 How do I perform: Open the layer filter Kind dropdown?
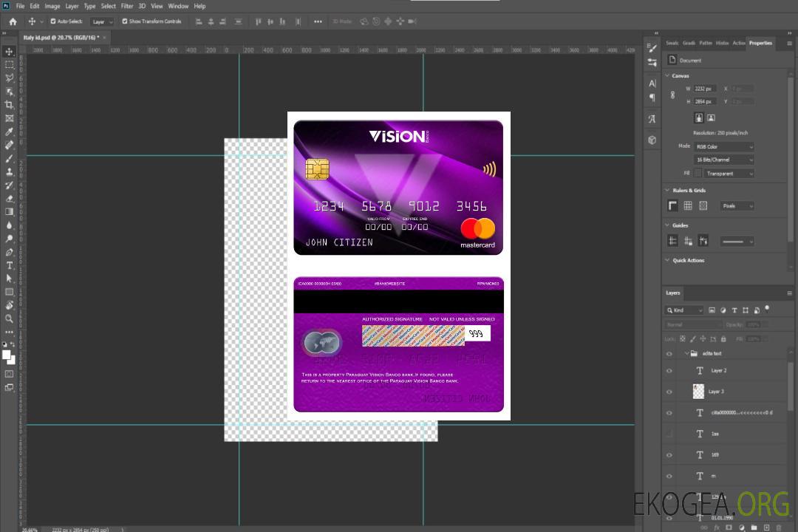pyautogui.click(x=684, y=310)
